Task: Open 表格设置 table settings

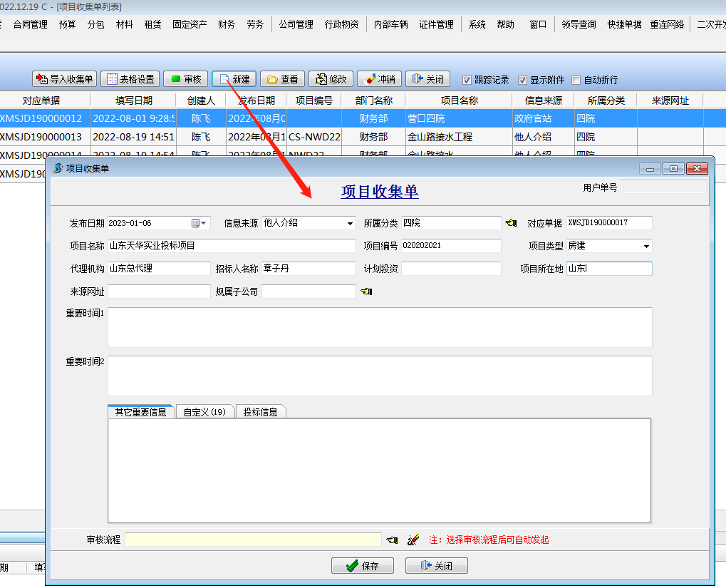Action: click(130, 79)
